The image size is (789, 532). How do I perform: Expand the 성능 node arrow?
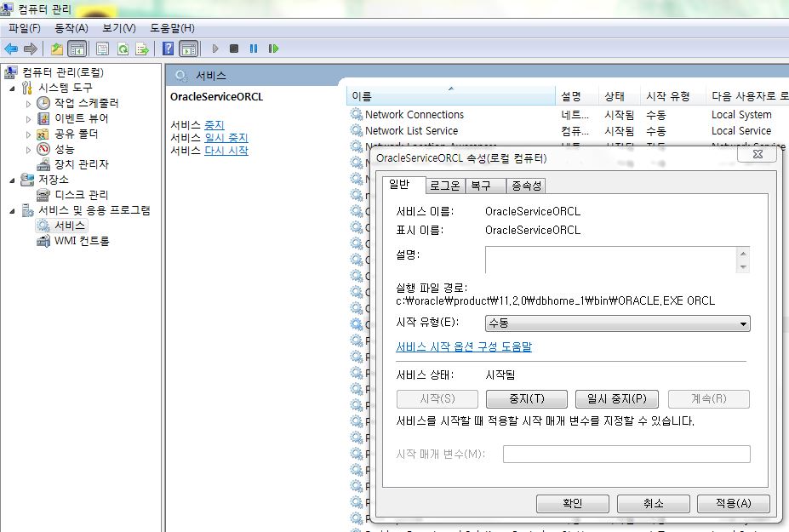28,150
